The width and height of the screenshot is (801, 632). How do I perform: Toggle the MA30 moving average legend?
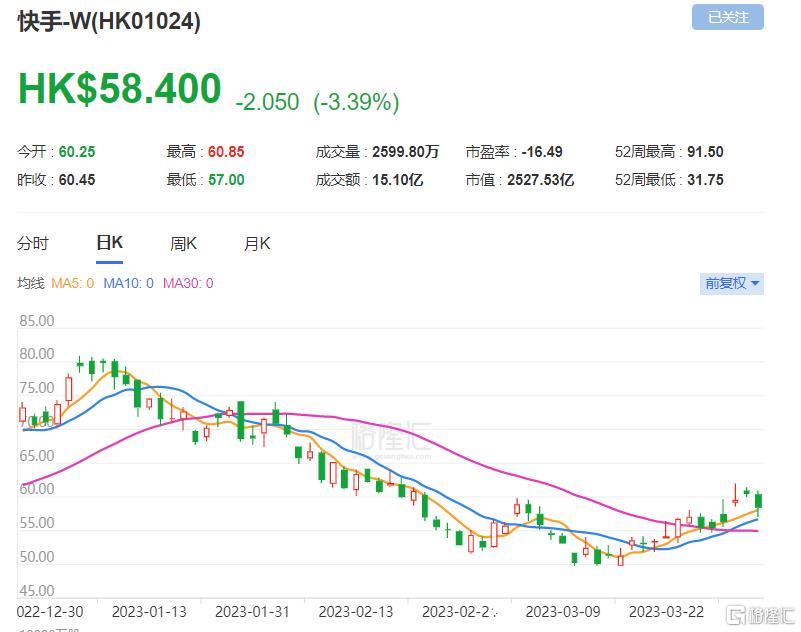click(x=188, y=283)
